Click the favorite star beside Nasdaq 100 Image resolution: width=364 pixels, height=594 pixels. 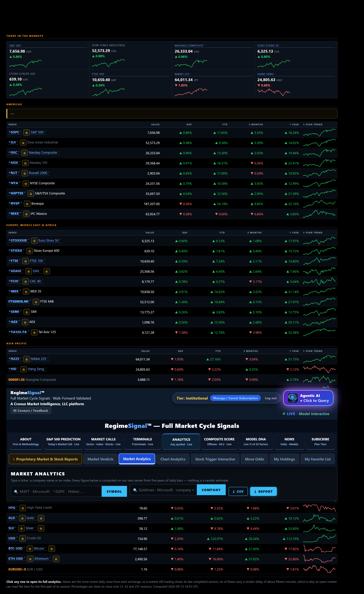pos(25,163)
